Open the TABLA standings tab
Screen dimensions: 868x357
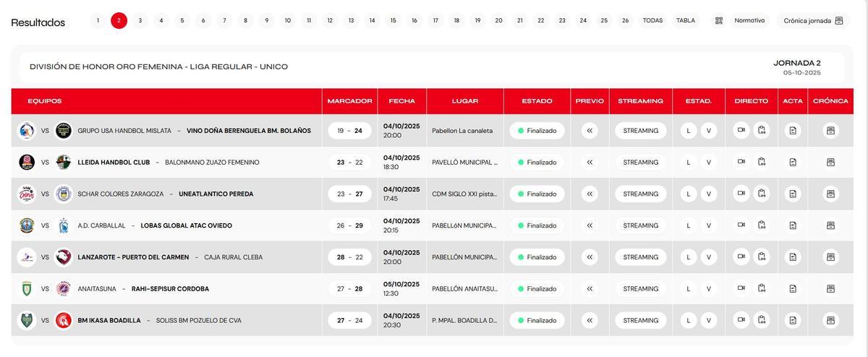click(686, 21)
